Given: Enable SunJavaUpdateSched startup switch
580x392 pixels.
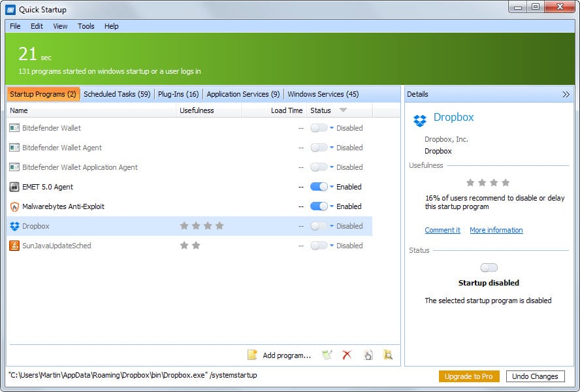Looking at the screenshot, I should point(319,246).
